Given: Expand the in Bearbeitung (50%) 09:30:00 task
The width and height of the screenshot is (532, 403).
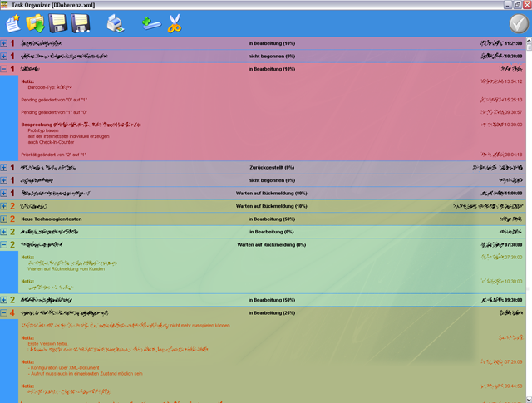Looking at the screenshot, I should pos(3,300).
